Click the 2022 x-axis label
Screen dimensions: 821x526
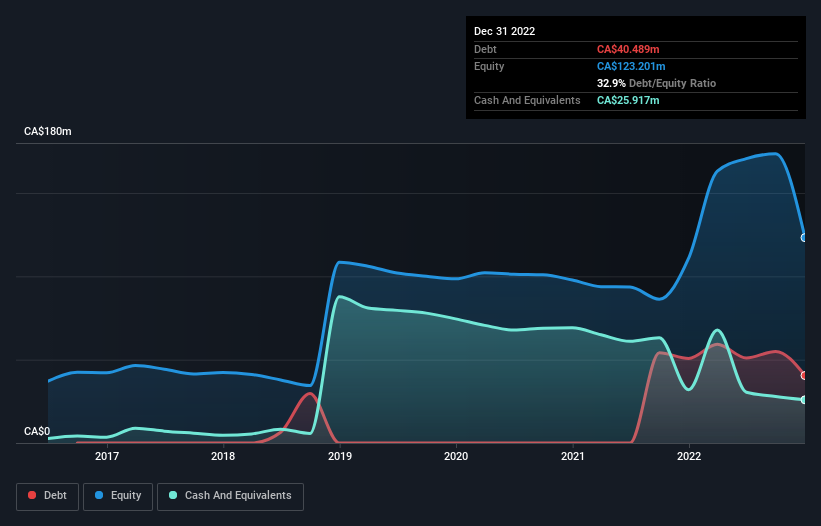click(x=689, y=456)
